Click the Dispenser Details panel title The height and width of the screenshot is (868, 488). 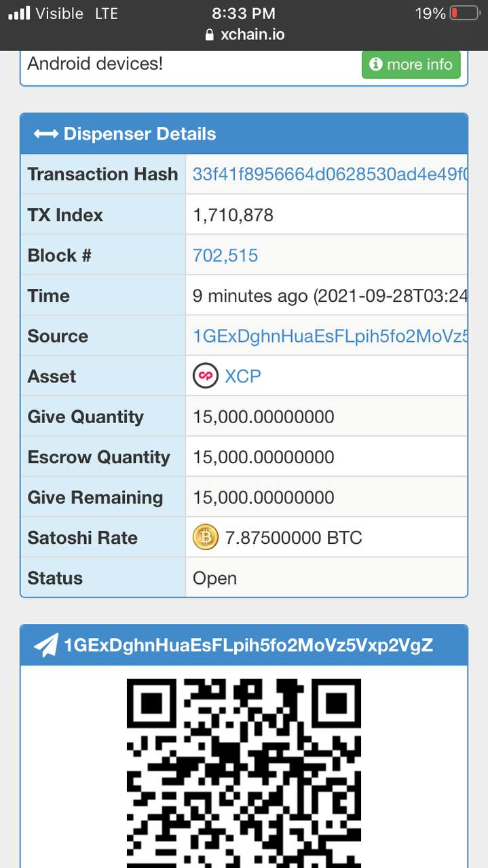[x=140, y=134]
